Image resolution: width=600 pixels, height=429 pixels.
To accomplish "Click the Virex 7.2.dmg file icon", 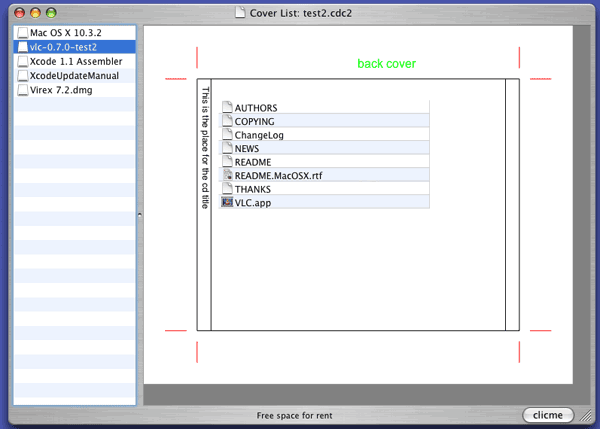I will [x=22, y=89].
